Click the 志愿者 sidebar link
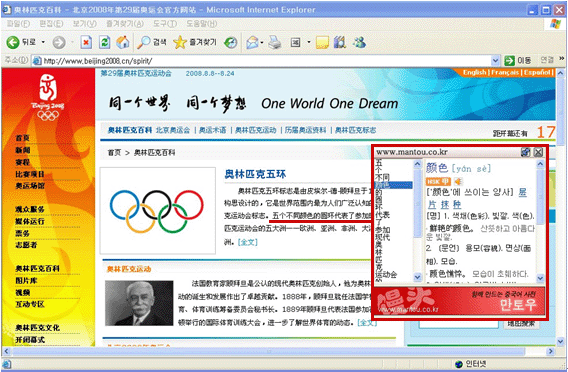 (26, 245)
